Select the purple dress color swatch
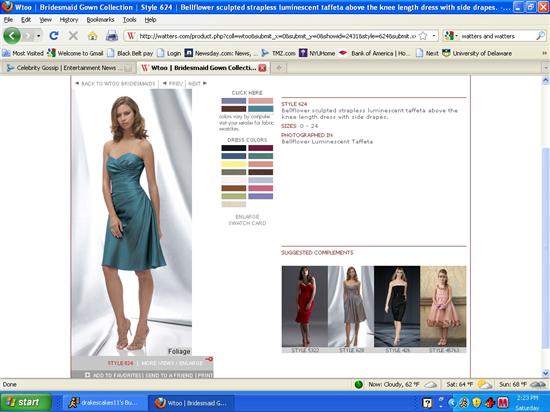The image size is (550, 412). click(x=261, y=196)
